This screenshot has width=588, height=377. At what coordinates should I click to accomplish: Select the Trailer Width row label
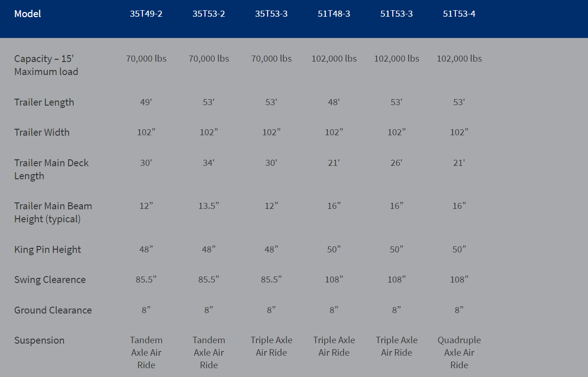pyautogui.click(x=42, y=132)
